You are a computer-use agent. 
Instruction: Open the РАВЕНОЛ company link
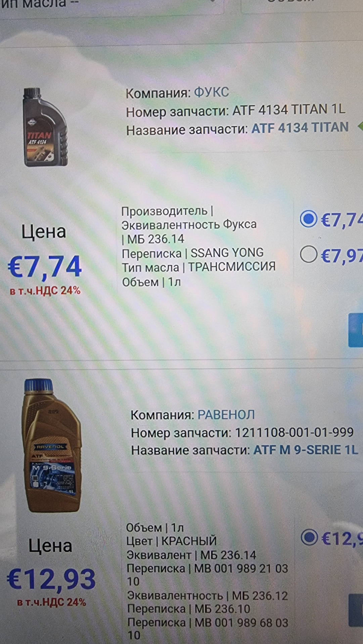point(226,415)
